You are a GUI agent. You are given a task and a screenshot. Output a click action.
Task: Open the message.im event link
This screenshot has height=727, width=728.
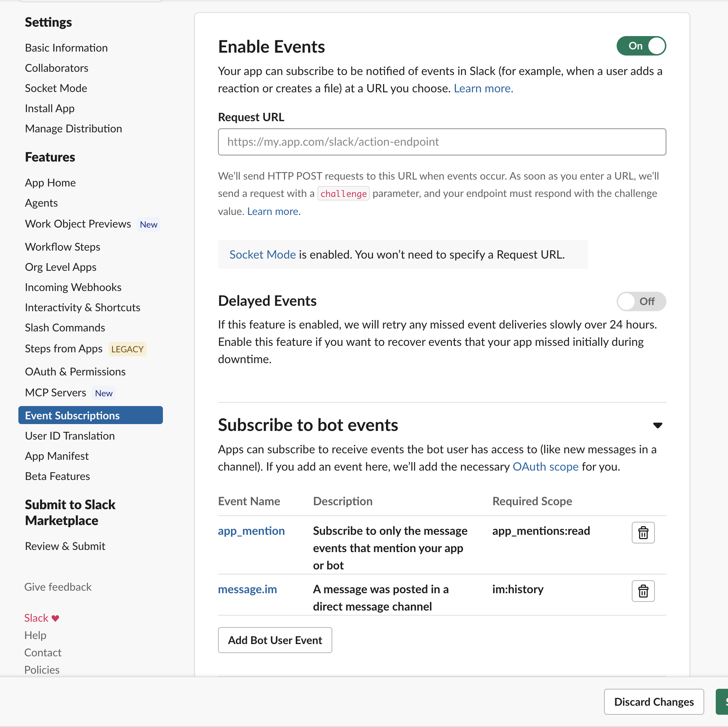coord(248,589)
